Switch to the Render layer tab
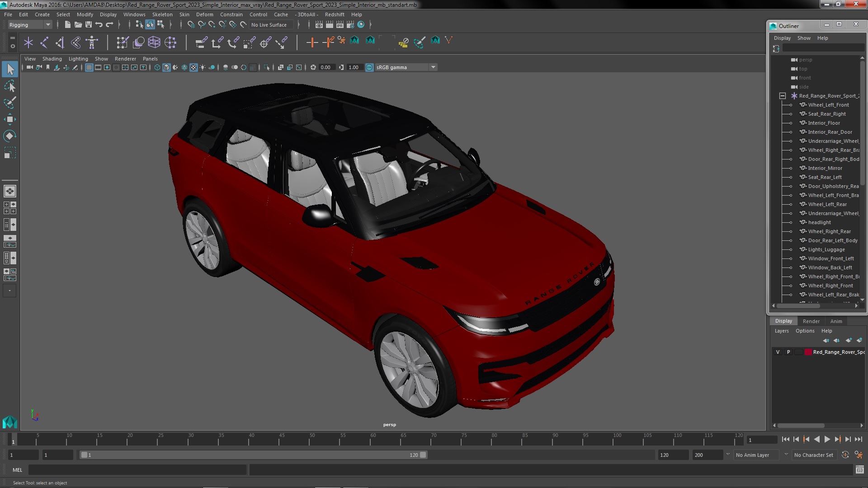 click(811, 321)
